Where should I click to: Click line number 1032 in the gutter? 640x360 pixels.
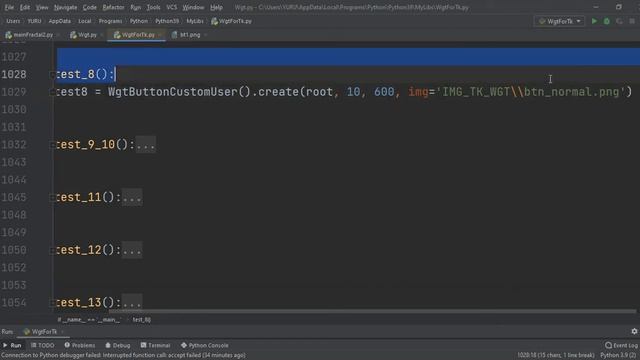14,145
